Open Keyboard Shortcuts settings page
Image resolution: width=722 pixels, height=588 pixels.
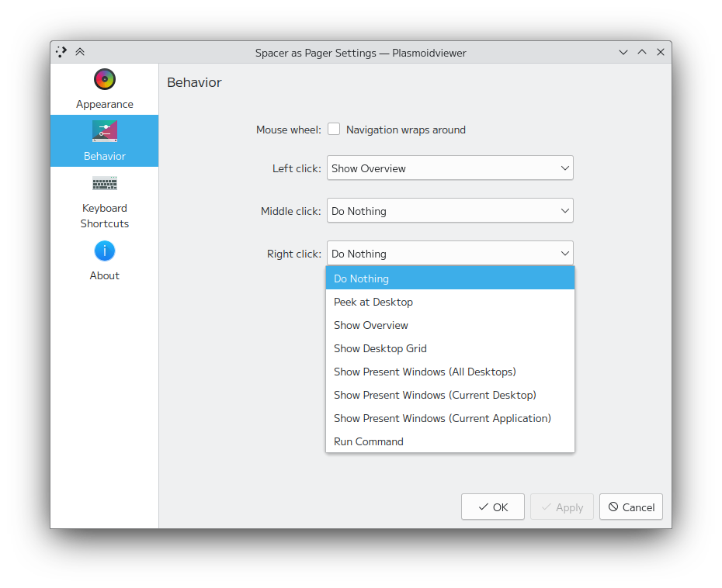click(x=105, y=202)
